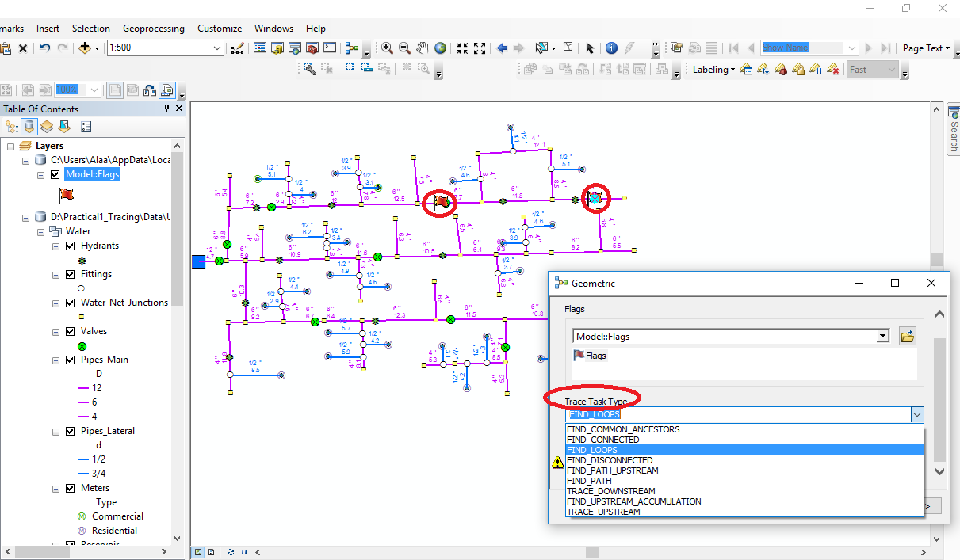Toggle the Meters layer checkbox
The height and width of the screenshot is (560, 960).
point(70,488)
